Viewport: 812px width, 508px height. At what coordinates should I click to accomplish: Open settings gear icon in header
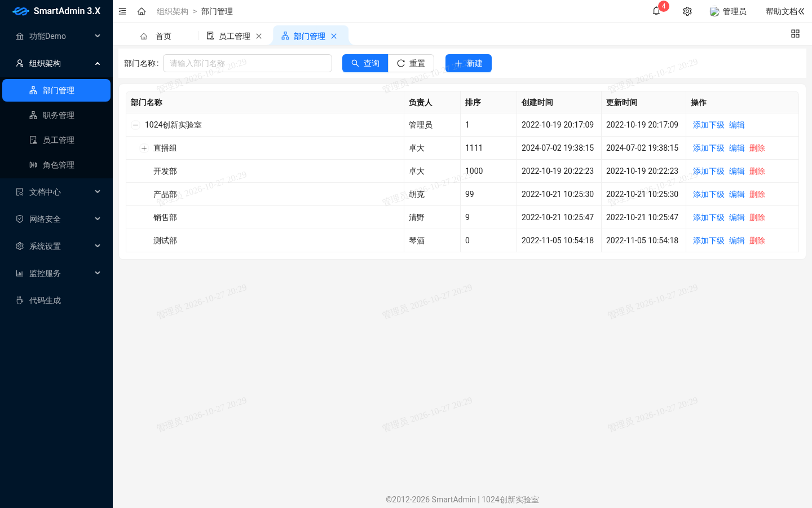coord(687,11)
